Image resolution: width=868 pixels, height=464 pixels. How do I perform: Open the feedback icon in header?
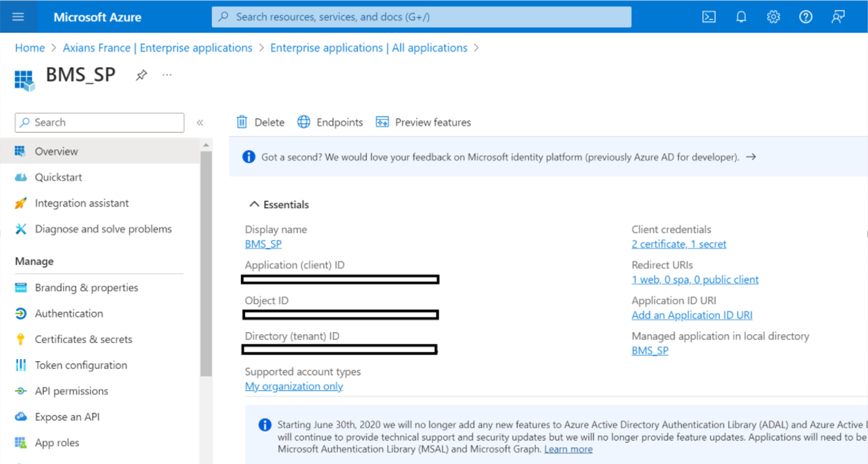click(x=838, y=17)
